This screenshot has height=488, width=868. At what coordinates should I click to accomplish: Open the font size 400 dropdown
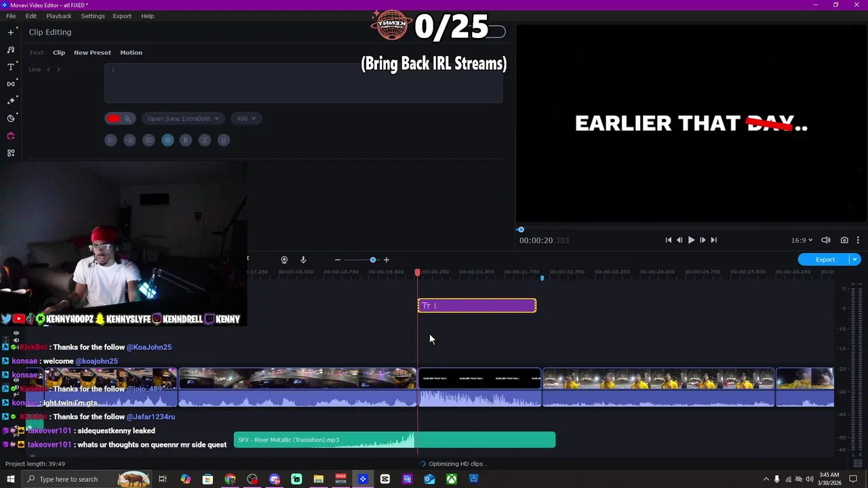point(245,119)
